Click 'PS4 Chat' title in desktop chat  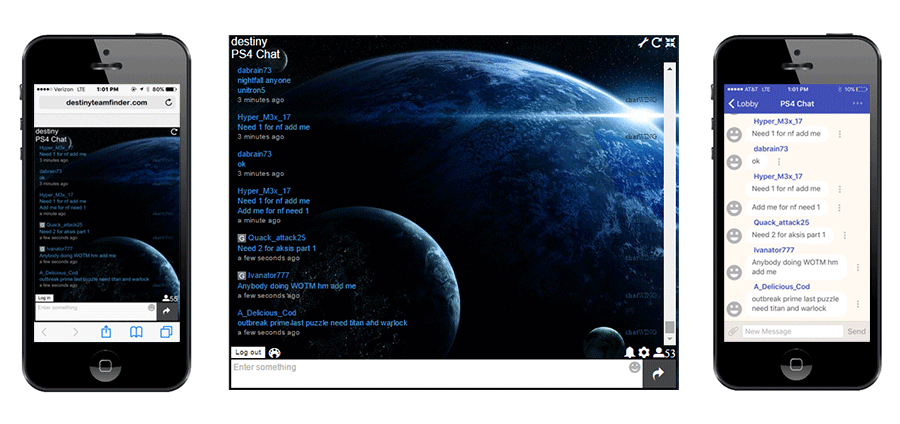click(255, 54)
